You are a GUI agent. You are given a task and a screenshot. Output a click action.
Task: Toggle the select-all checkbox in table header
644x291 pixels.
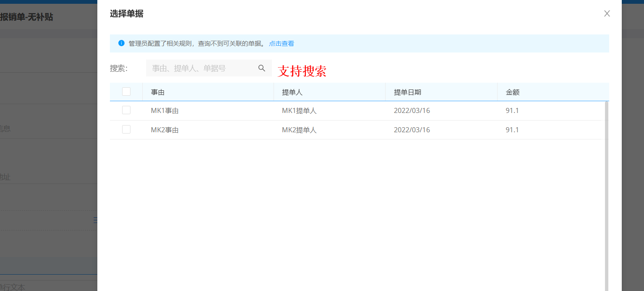click(x=126, y=92)
